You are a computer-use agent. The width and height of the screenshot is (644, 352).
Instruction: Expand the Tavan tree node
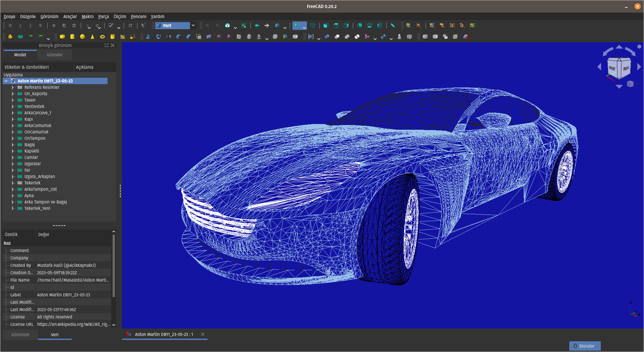tap(12, 100)
